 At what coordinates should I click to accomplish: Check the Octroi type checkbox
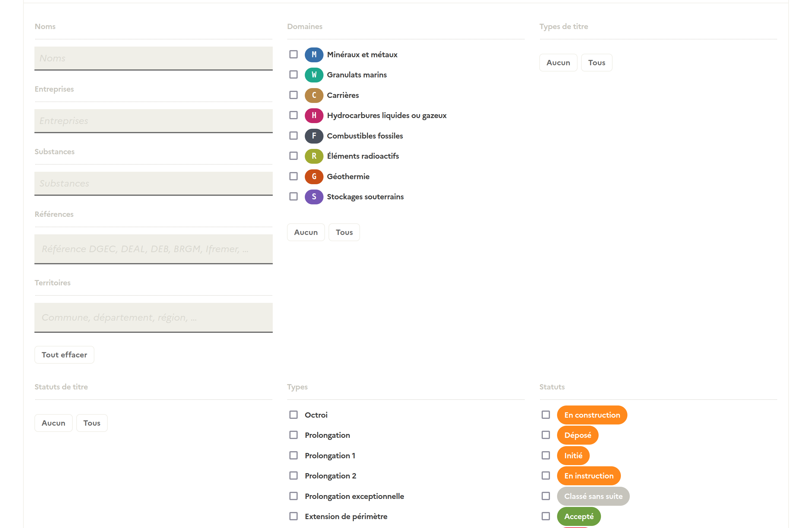[293, 415]
